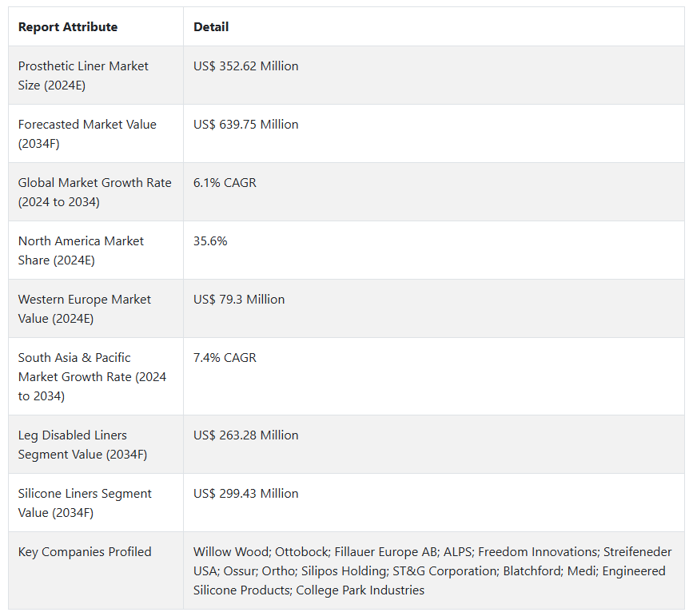Click the US$ 79.3 Million value

click(x=239, y=300)
